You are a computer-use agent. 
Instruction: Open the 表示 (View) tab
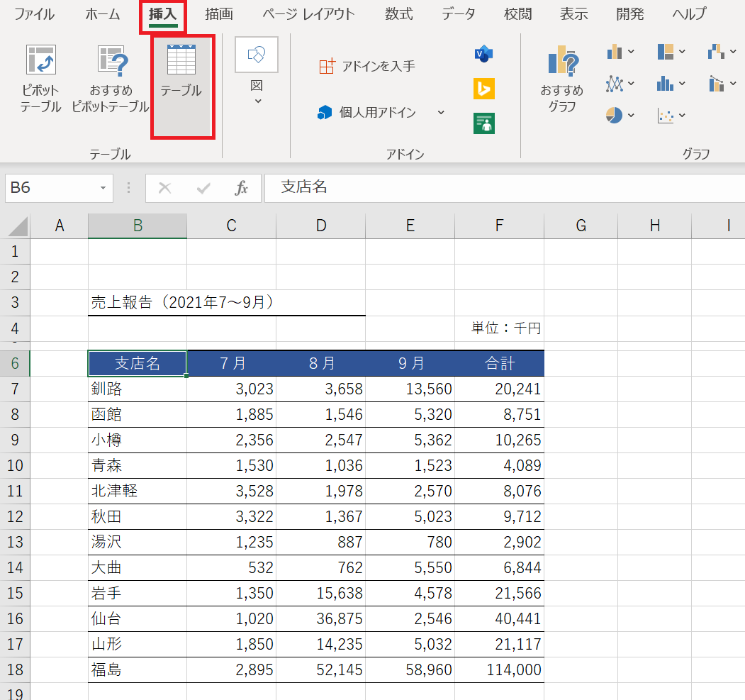574,14
